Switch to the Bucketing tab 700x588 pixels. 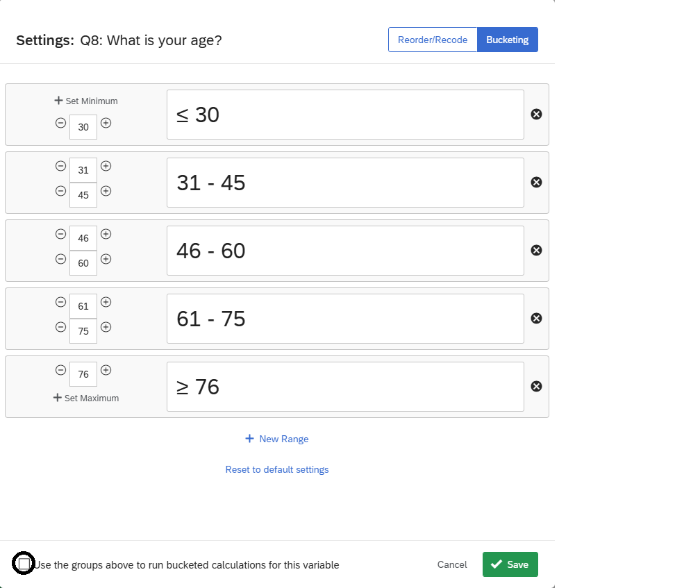[x=507, y=40]
